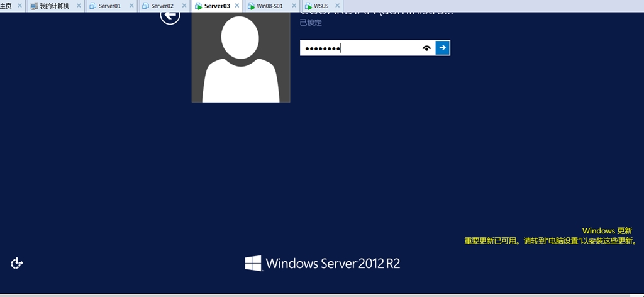Click the user account avatar picture
644x297 pixels.
tap(241, 57)
